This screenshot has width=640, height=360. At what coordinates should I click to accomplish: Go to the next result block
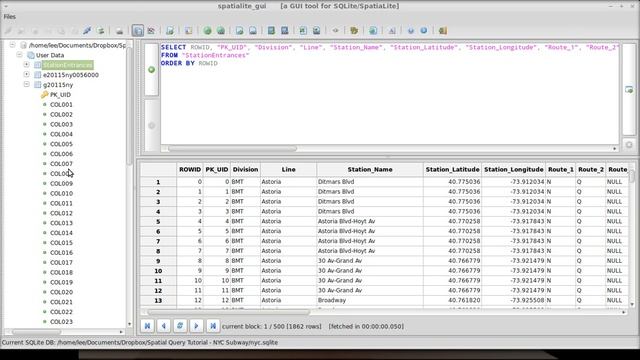pyautogui.click(x=196, y=326)
